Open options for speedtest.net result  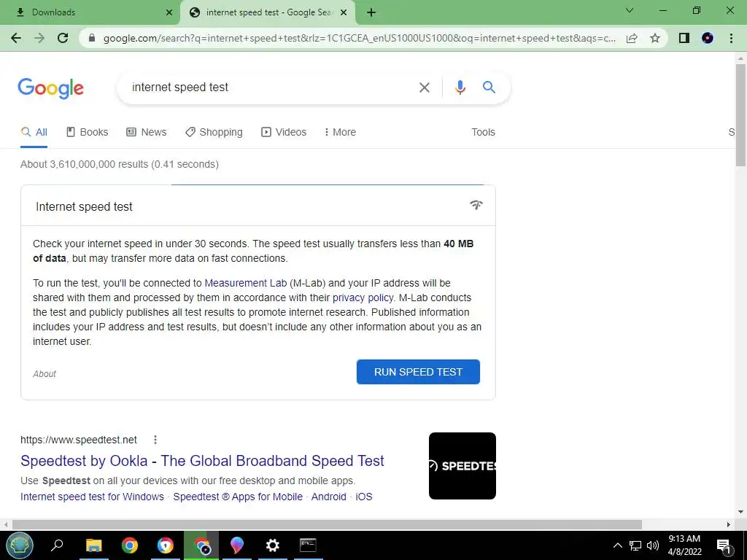pos(155,440)
